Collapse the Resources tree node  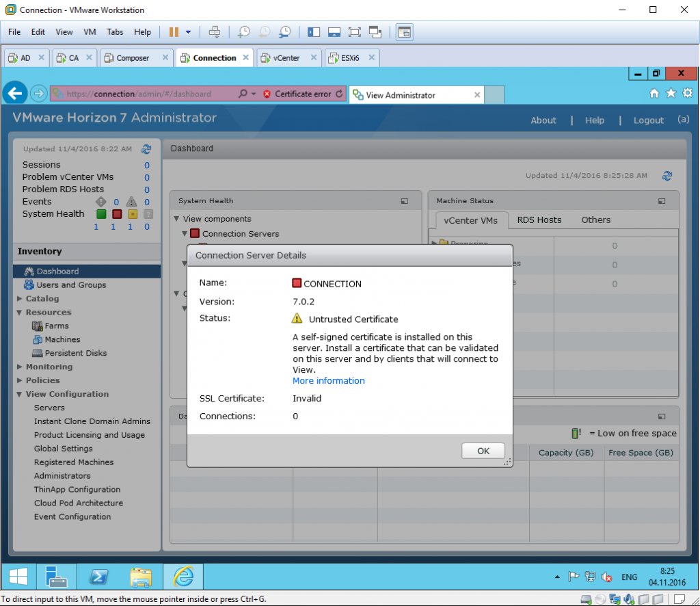coord(20,312)
